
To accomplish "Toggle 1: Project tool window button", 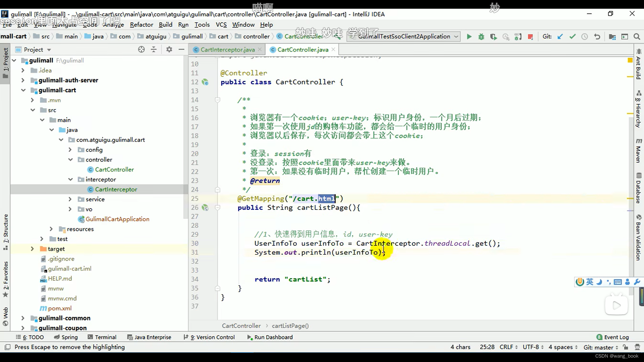I will 6,63.
